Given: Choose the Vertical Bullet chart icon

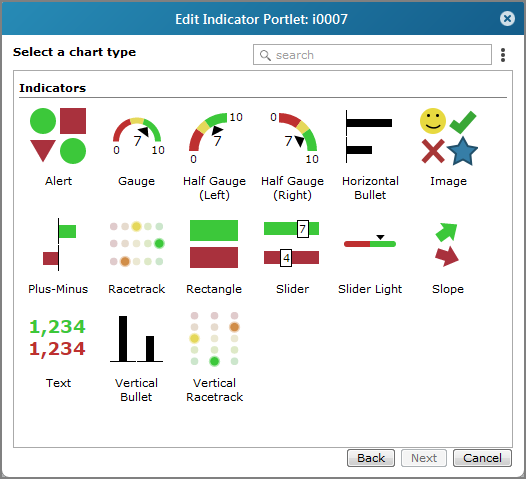Looking at the screenshot, I should (x=137, y=339).
